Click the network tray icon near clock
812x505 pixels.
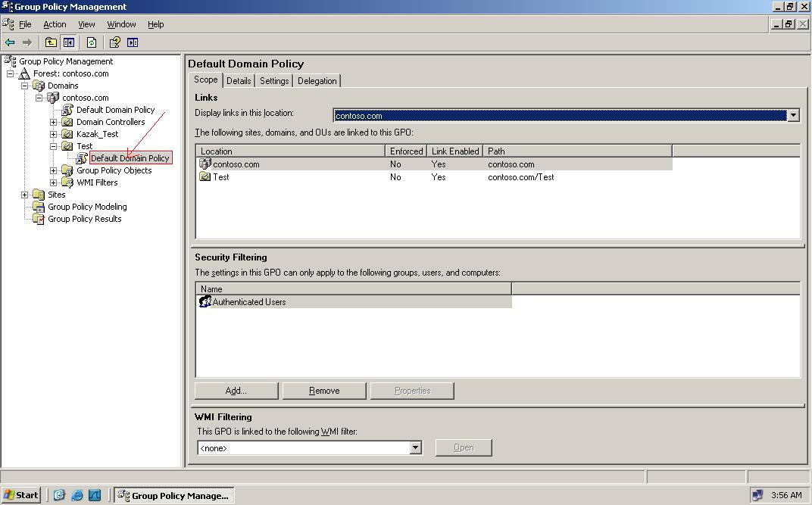pyautogui.click(x=757, y=495)
